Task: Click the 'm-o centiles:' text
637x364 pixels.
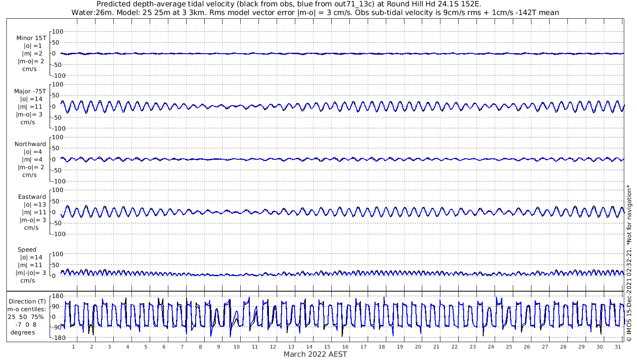Action: coord(27,309)
